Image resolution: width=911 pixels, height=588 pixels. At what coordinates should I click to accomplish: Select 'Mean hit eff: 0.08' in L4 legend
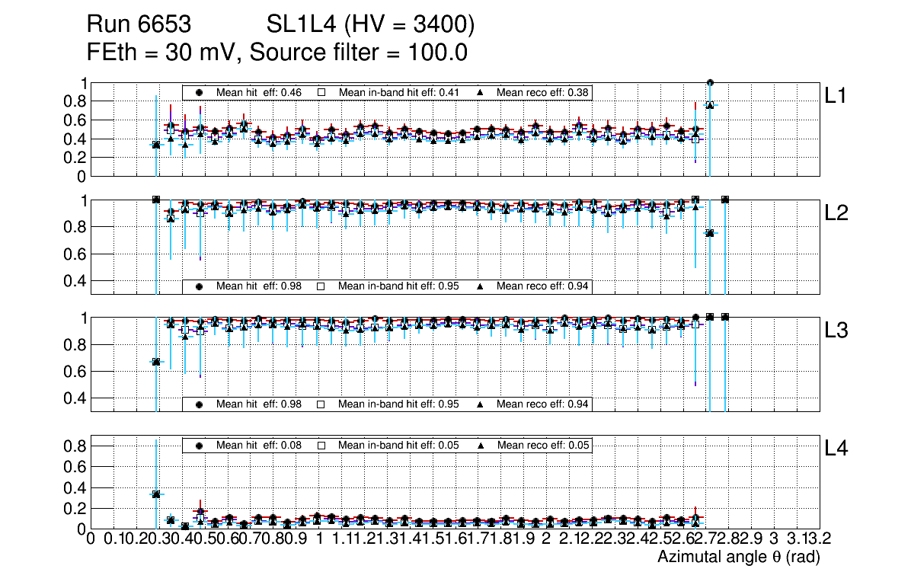pyautogui.click(x=259, y=446)
